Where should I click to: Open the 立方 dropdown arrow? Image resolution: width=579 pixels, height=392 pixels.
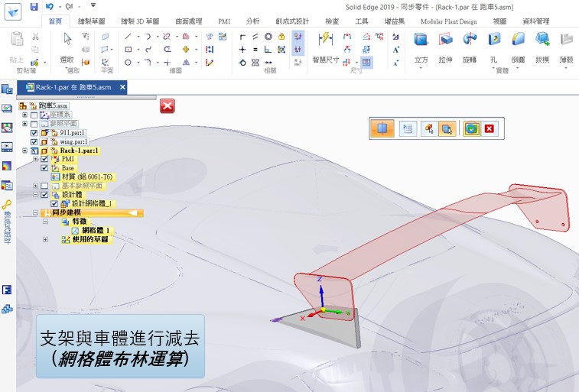421,68
